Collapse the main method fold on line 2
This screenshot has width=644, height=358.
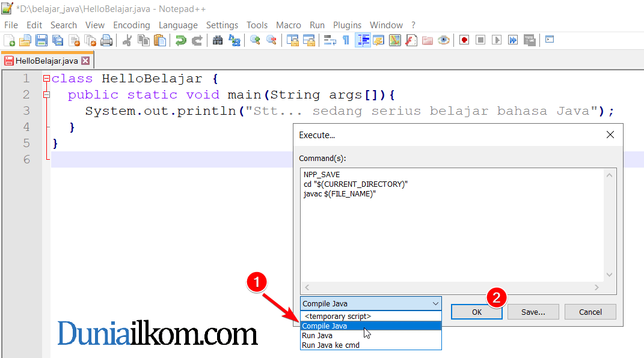[46, 95]
